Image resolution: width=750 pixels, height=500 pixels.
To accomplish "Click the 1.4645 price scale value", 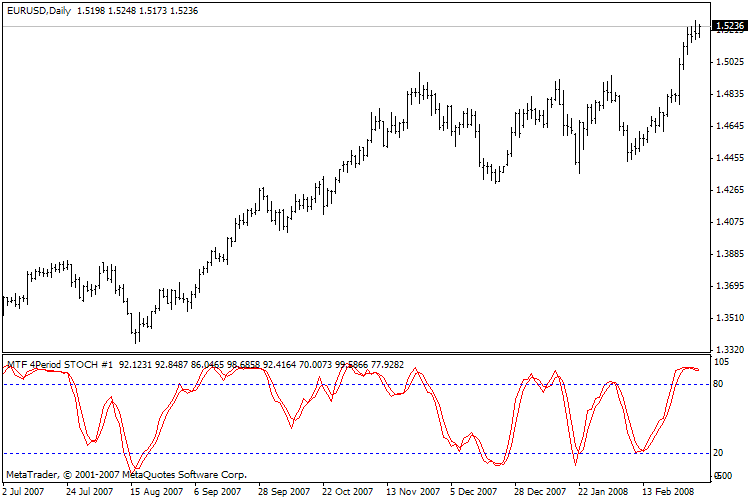I will [729, 126].
